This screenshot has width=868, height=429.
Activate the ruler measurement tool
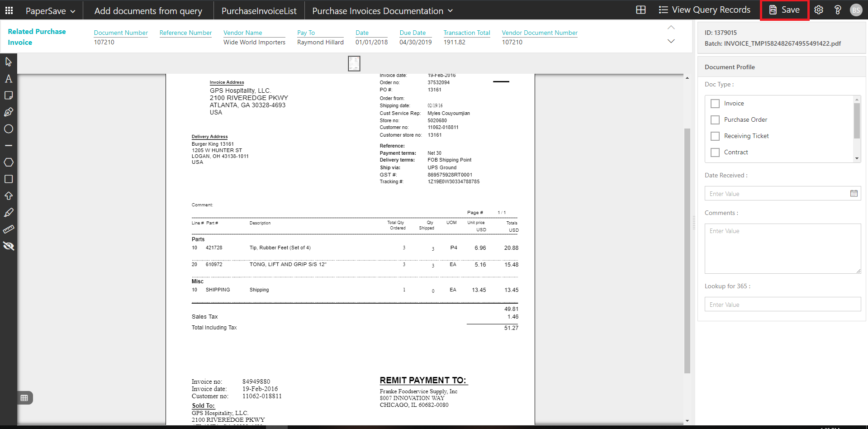[x=8, y=229]
